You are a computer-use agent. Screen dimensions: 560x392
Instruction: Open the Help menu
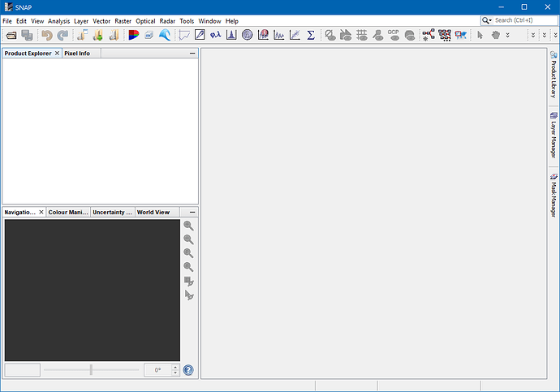click(x=232, y=21)
